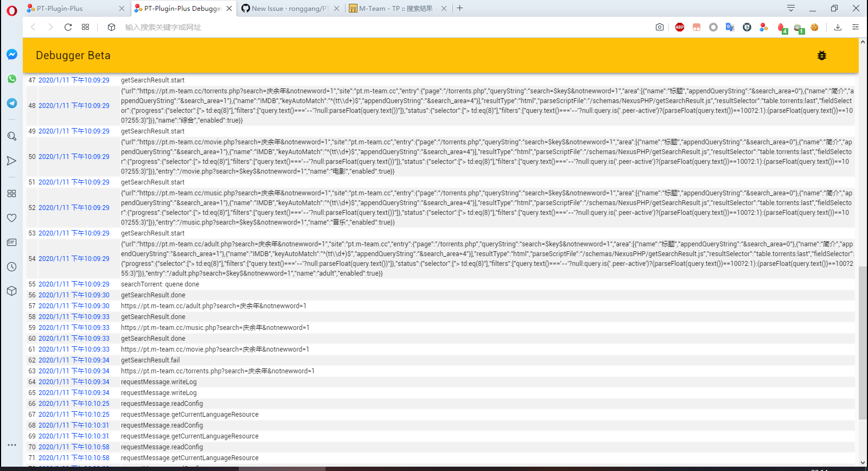The image size is (868, 471).
Task: Open the extensions cube icon in sidebar
Action: pyautogui.click(x=12, y=291)
